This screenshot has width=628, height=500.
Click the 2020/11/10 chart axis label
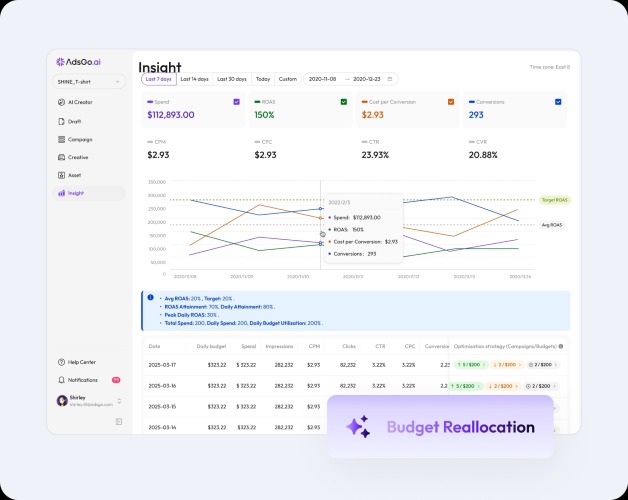click(x=298, y=276)
